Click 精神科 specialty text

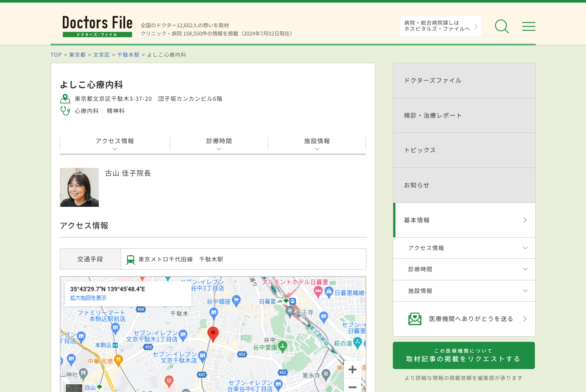click(x=116, y=111)
